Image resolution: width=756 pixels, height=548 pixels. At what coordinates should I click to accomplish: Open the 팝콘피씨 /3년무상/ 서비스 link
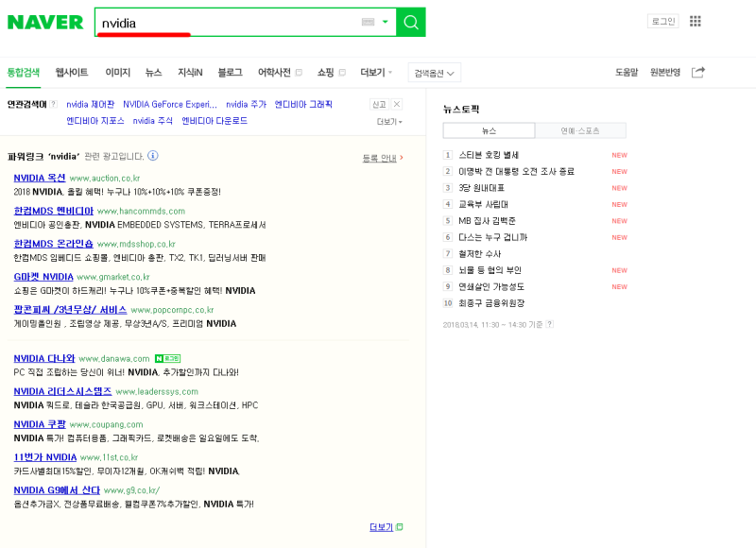[70, 309]
